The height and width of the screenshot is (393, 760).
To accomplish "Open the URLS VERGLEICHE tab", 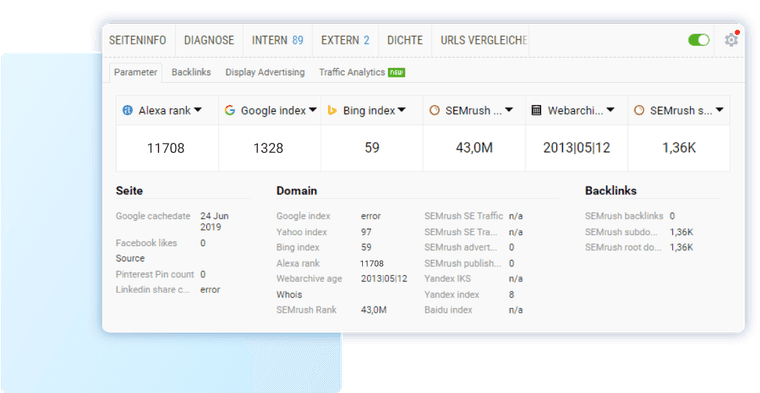I will click(483, 40).
